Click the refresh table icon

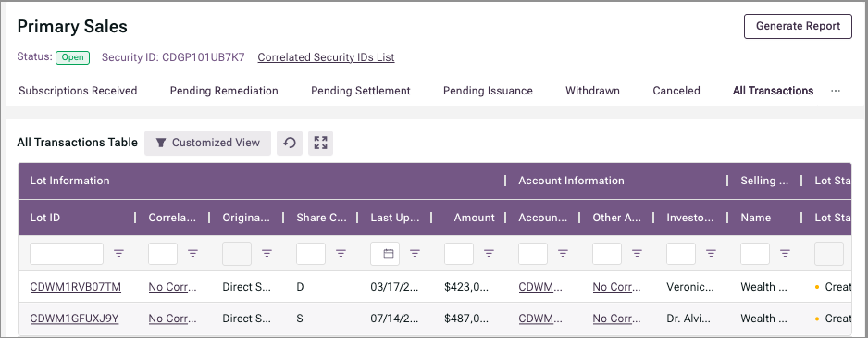(290, 143)
